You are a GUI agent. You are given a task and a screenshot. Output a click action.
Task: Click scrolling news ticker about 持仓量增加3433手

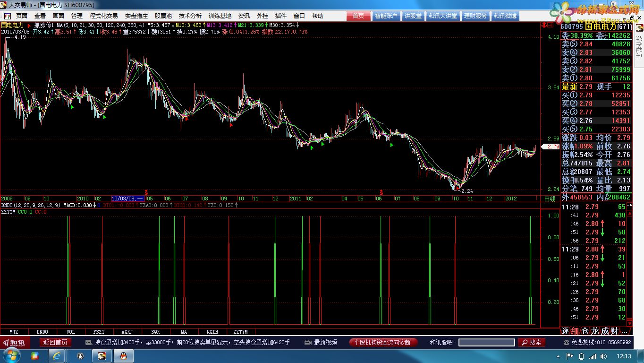click(192, 342)
